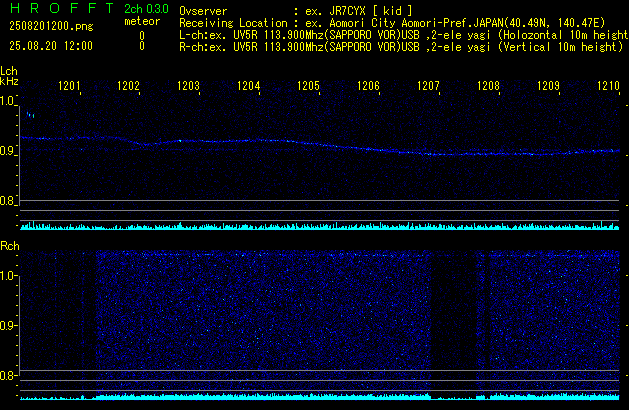The width and height of the screenshot is (629, 410).
Task: Click the Lch 0.8 kHz axis label
Action: [x=7, y=201]
